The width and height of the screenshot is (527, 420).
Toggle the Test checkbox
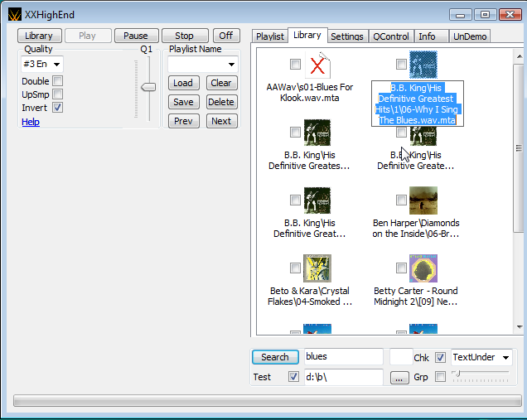[293, 376]
